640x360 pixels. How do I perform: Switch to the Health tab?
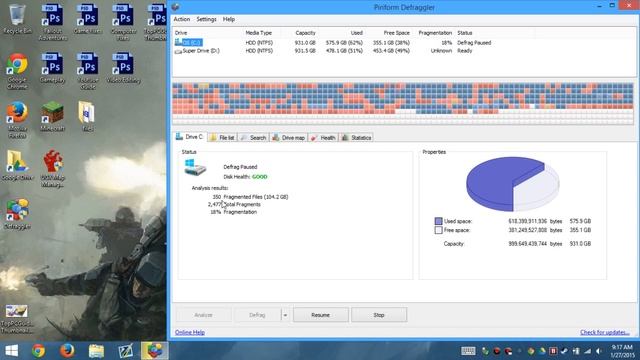point(323,138)
